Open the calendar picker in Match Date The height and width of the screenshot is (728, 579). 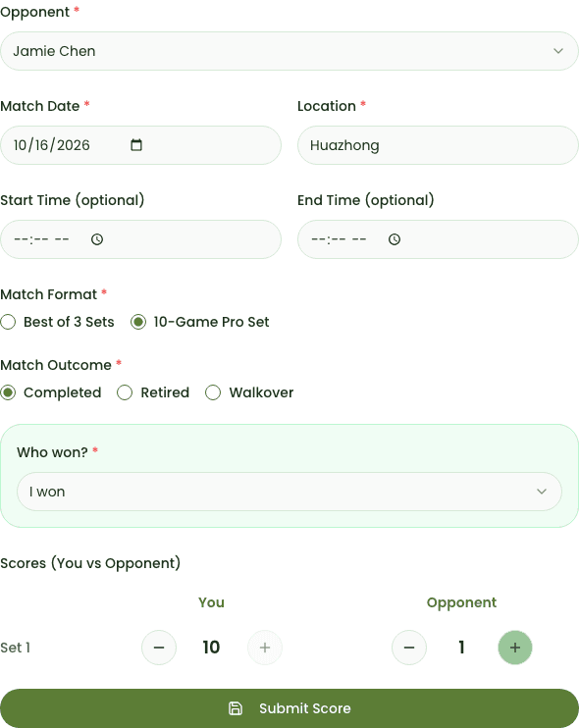click(x=136, y=145)
